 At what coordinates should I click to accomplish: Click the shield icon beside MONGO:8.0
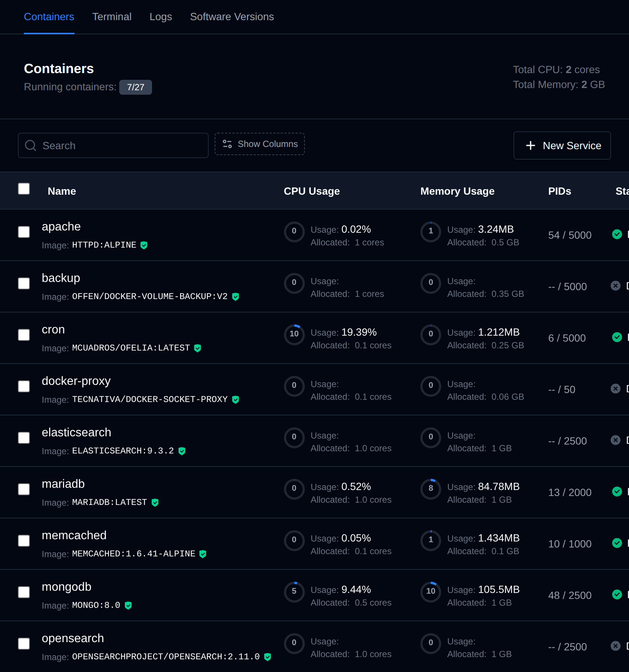pos(128,605)
